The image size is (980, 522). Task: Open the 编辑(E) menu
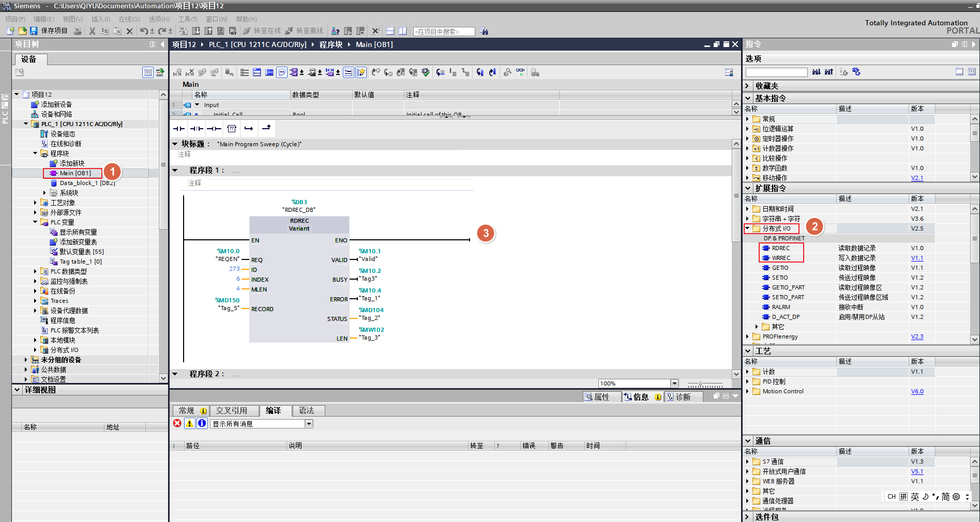(x=44, y=19)
